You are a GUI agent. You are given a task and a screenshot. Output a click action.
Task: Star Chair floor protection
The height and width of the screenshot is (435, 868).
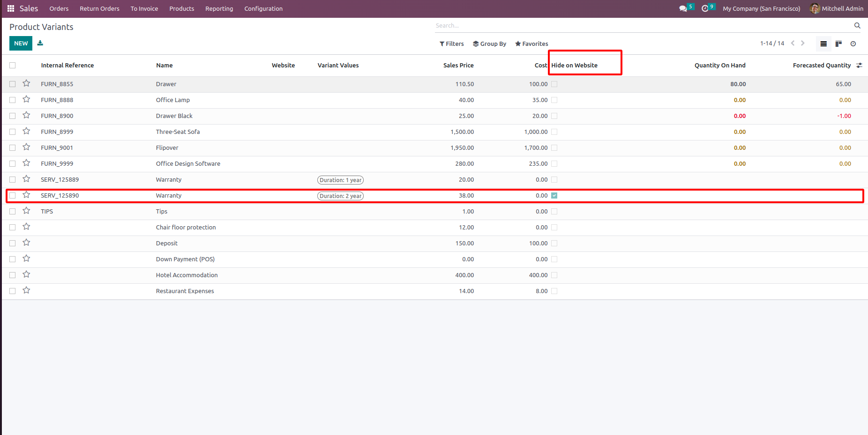[26, 227]
